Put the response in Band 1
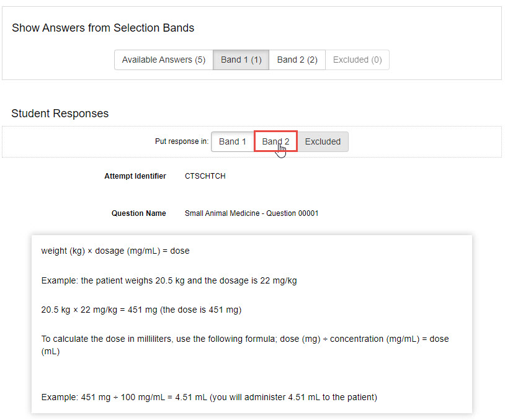The height and width of the screenshot is (420, 505). [x=232, y=141]
